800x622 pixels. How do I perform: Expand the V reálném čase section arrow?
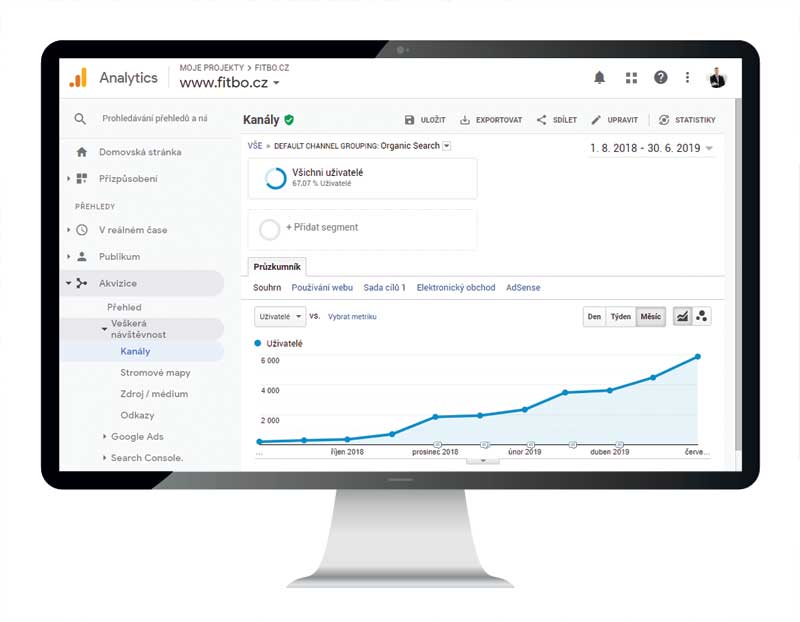point(68,230)
